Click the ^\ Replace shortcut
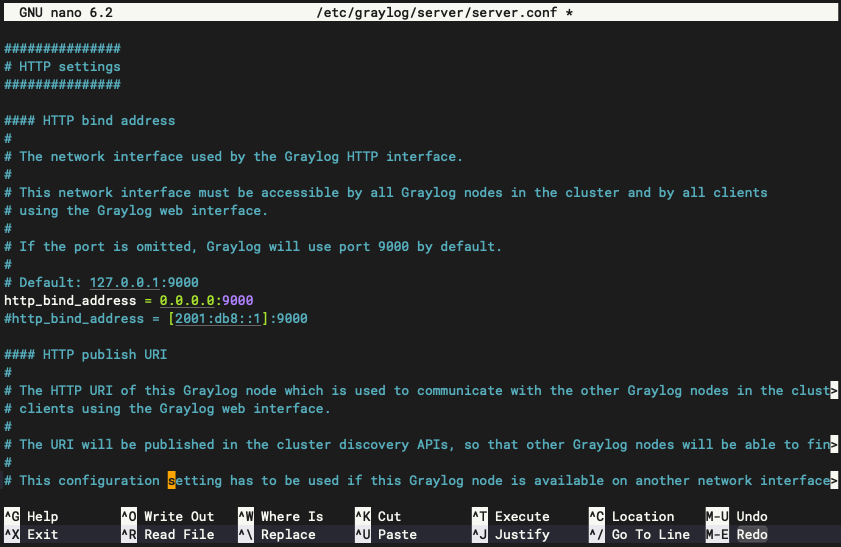Screen dimensions: 841x547 click(x=277, y=535)
